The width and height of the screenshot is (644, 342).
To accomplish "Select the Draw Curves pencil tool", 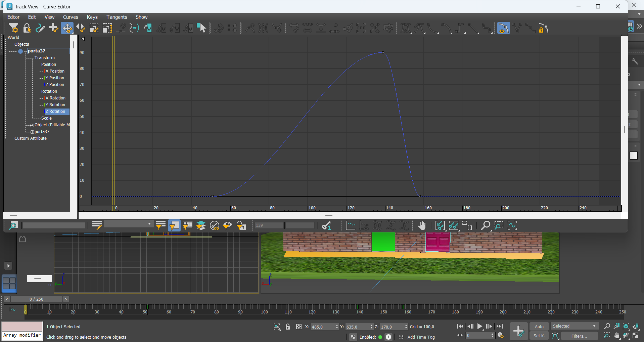I will [x=40, y=28].
